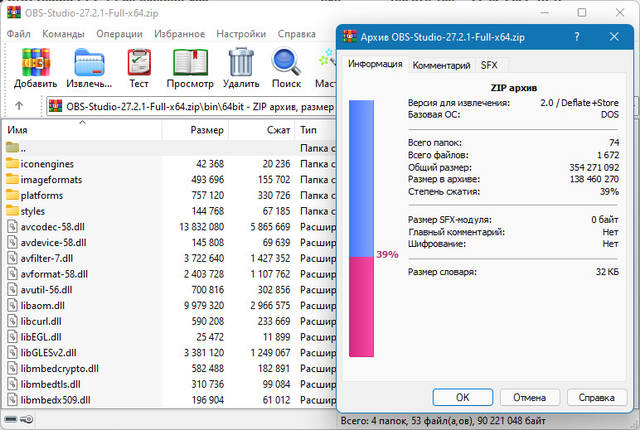This screenshot has height=430, width=640.
Task: Click the Удалить (Delete) trash can icon
Action: tap(241, 62)
